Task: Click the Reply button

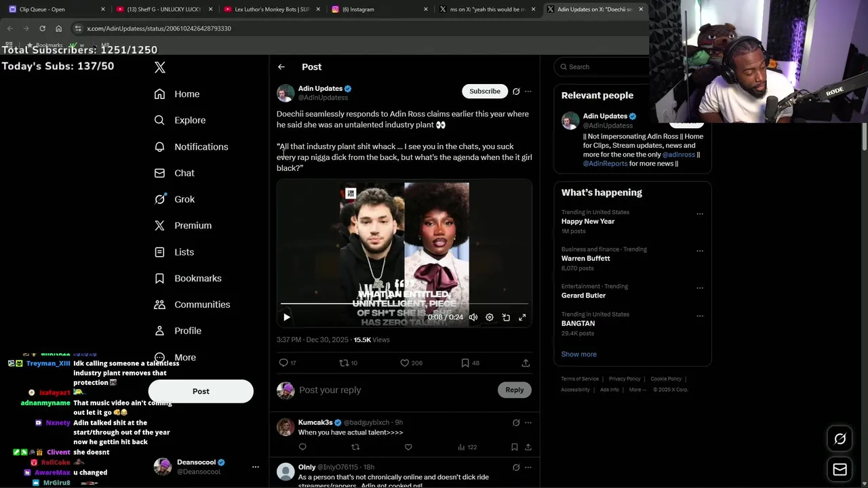Action: point(515,390)
